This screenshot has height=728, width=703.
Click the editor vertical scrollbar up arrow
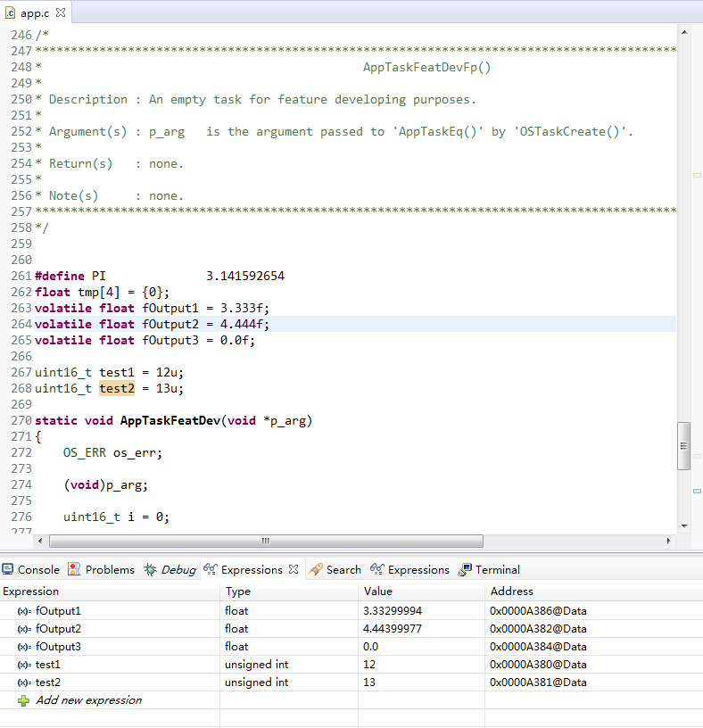(x=684, y=30)
